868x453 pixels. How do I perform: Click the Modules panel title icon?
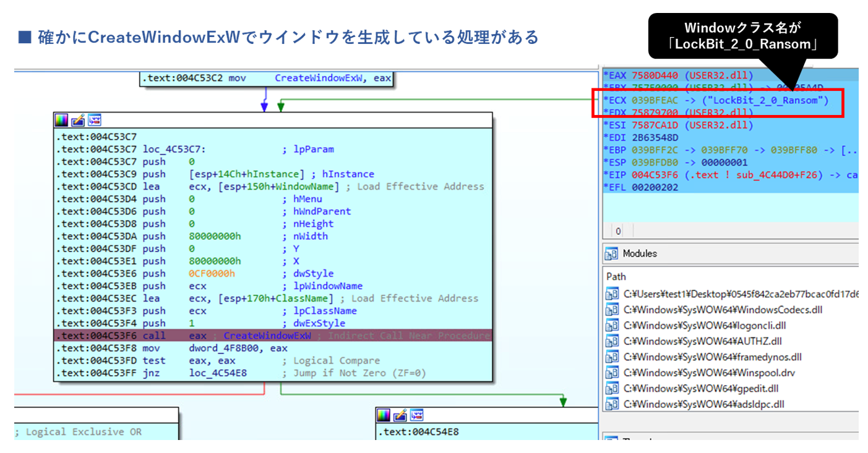point(612,253)
